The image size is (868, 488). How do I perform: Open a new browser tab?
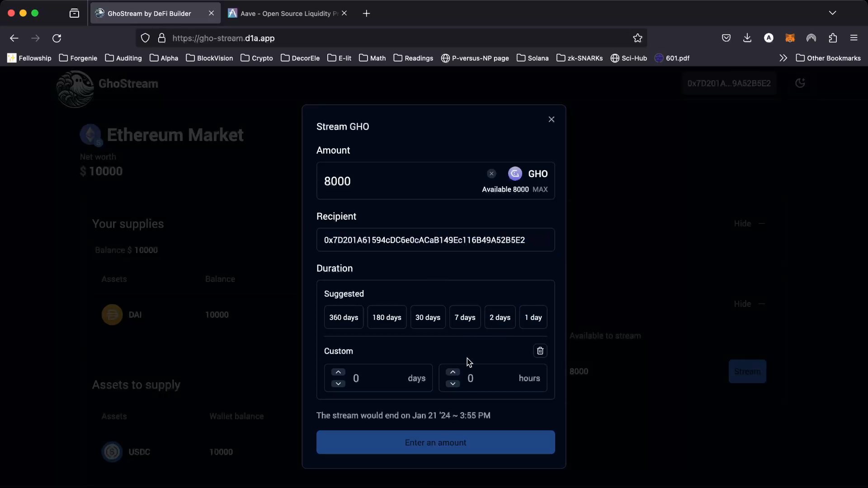click(x=366, y=14)
